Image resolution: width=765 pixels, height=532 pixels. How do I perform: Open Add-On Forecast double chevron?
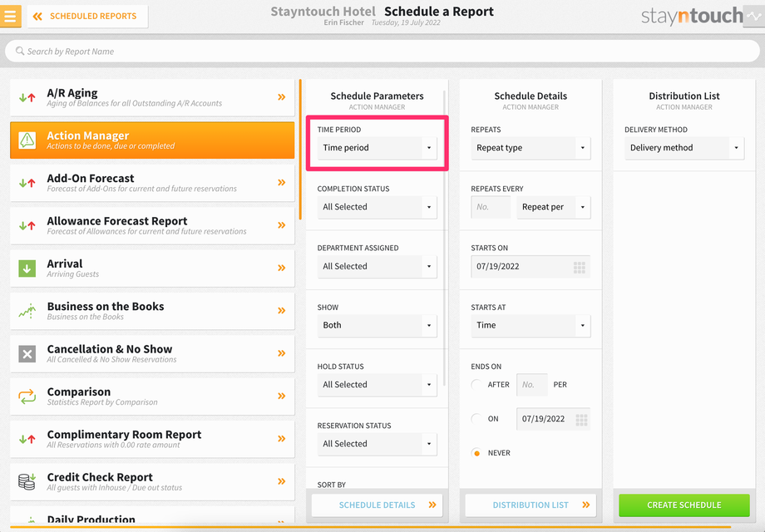[x=282, y=182]
